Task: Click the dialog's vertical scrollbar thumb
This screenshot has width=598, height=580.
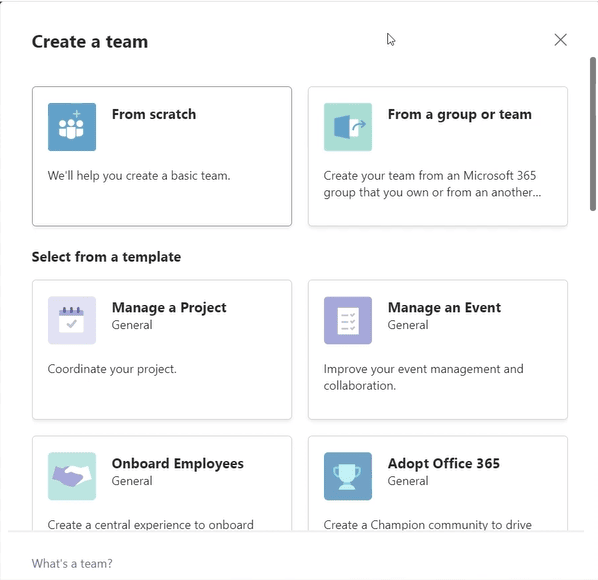Action: pyautogui.click(x=593, y=134)
